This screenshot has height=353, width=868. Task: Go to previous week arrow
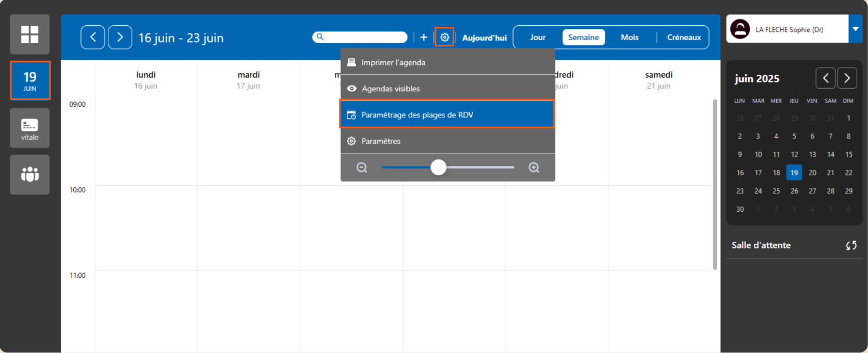(x=93, y=37)
